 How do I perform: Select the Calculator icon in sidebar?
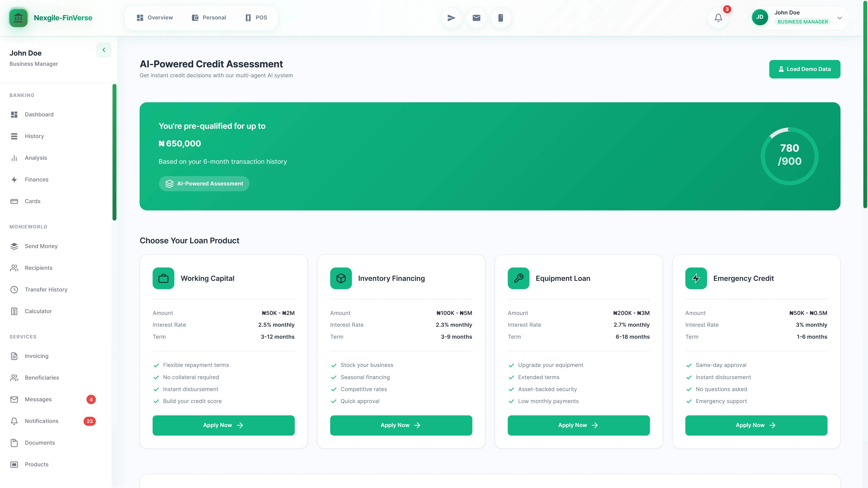click(x=14, y=311)
